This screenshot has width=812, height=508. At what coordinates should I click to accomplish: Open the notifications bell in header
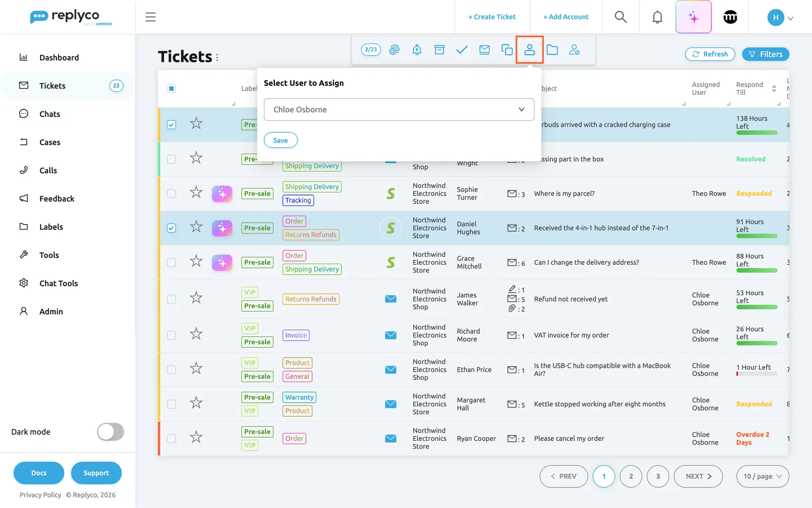pyautogui.click(x=657, y=17)
